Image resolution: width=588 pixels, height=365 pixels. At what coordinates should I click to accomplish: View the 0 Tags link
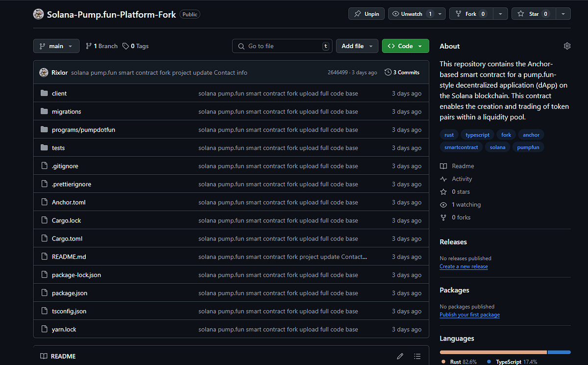[135, 46]
